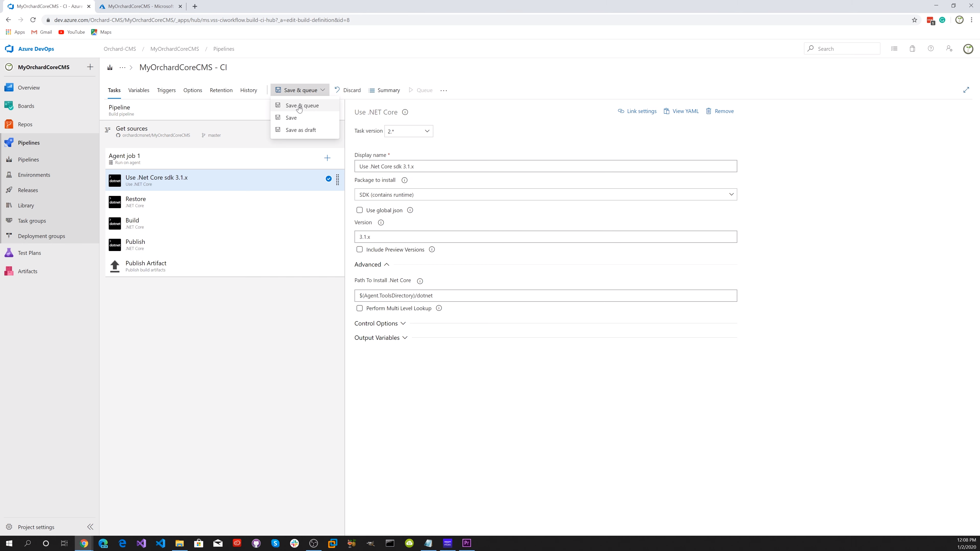This screenshot has height=551, width=980.
Task: Select the Publish Artifact task
Action: (225, 266)
